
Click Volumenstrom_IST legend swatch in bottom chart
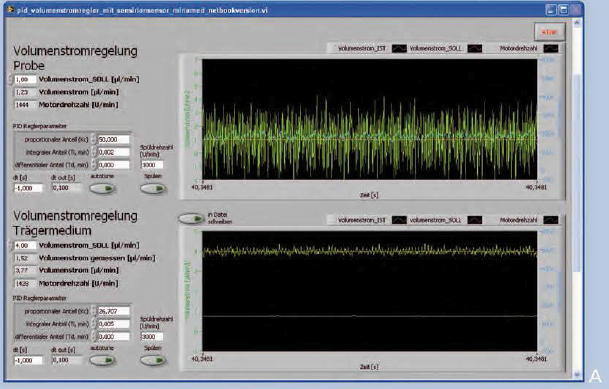coord(399,221)
